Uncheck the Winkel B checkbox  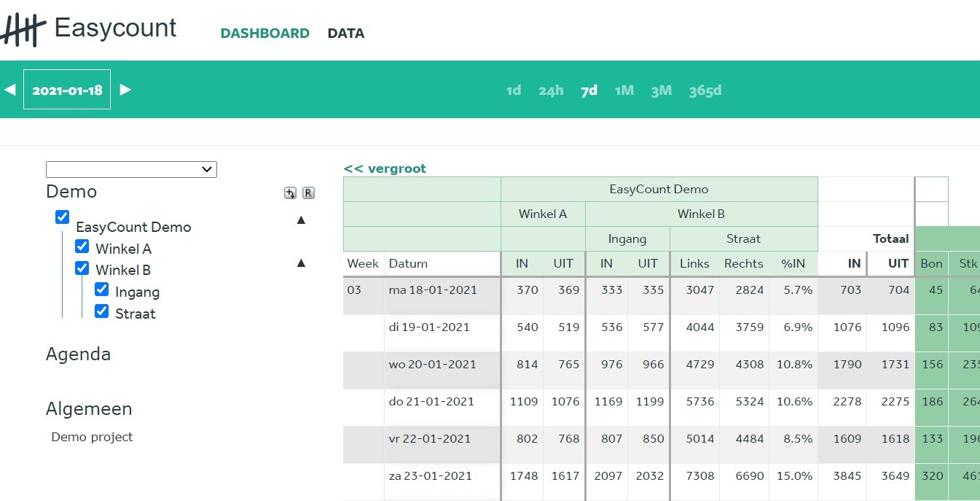(82, 268)
